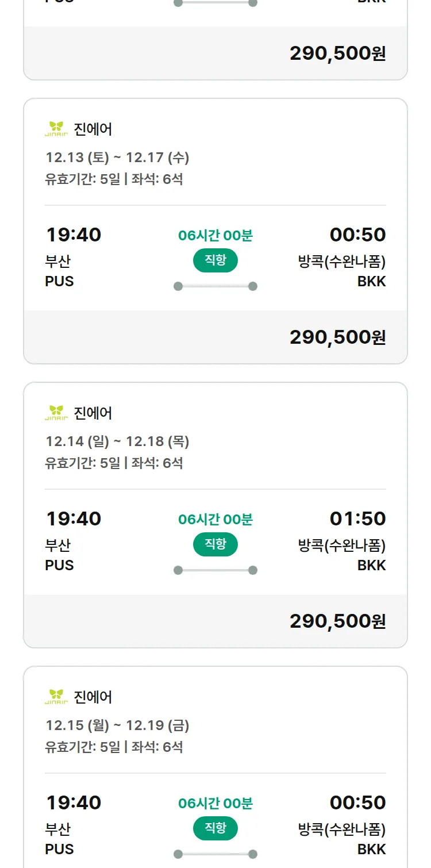Select 290,500원 price on 12.13 flight

tap(337, 337)
